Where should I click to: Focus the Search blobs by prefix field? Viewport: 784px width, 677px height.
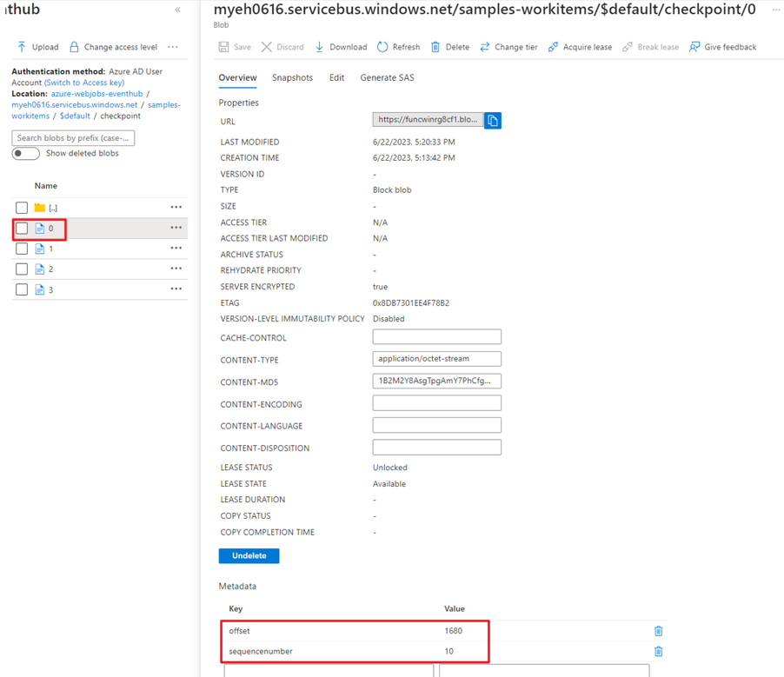(x=73, y=138)
